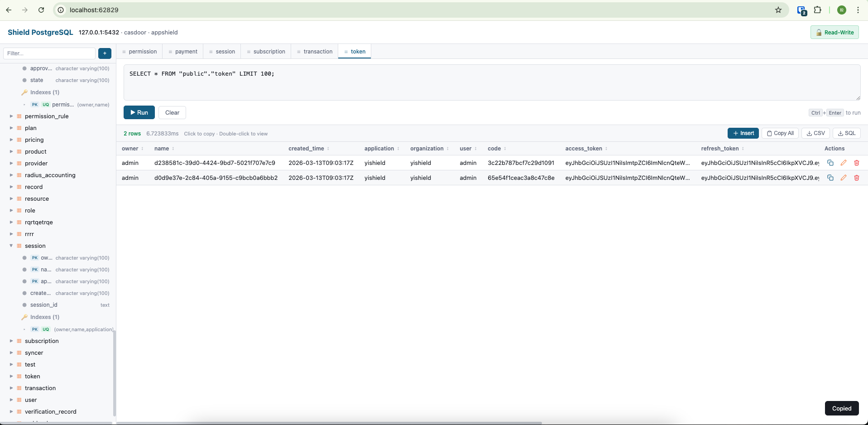Screen dimensions: 868x425
Task: Collapse the session table
Action: click(11, 246)
